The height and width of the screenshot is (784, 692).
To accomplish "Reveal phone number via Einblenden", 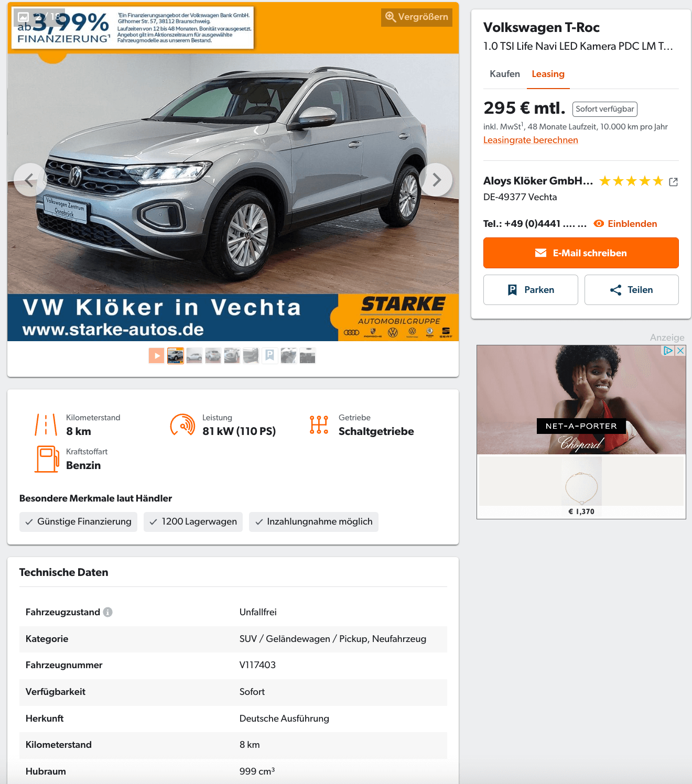I will tap(625, 224).
